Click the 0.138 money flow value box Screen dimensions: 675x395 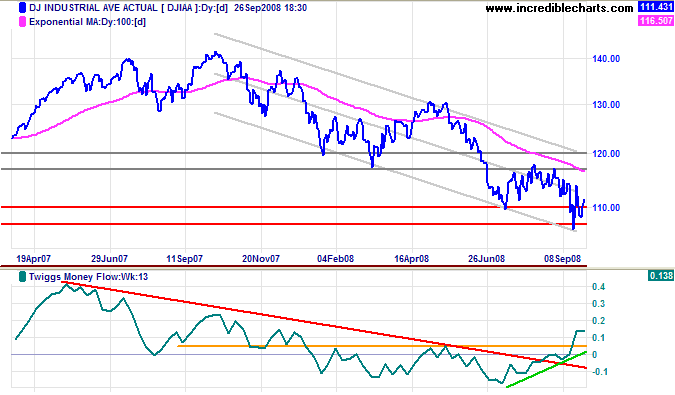660,275
